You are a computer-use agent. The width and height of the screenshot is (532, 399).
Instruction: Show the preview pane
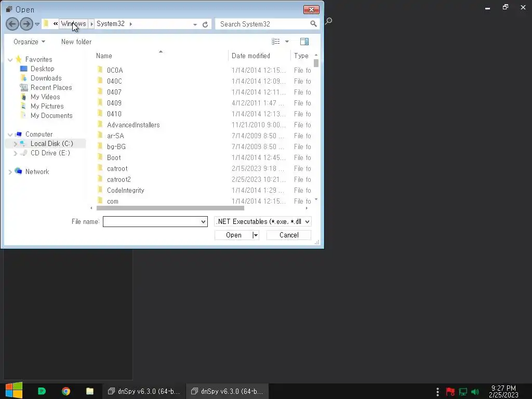click(304, 42)
